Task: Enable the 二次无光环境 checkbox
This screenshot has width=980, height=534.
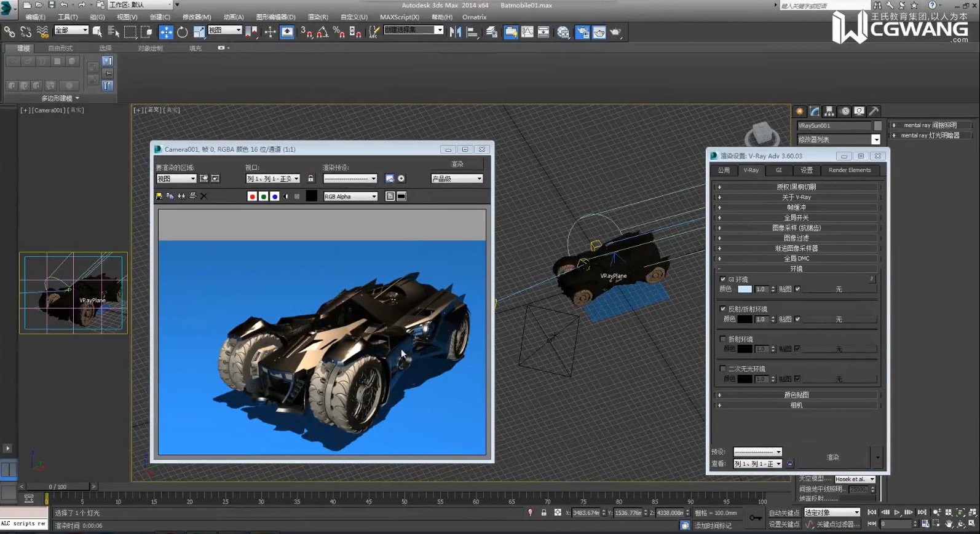Action: 723,368
